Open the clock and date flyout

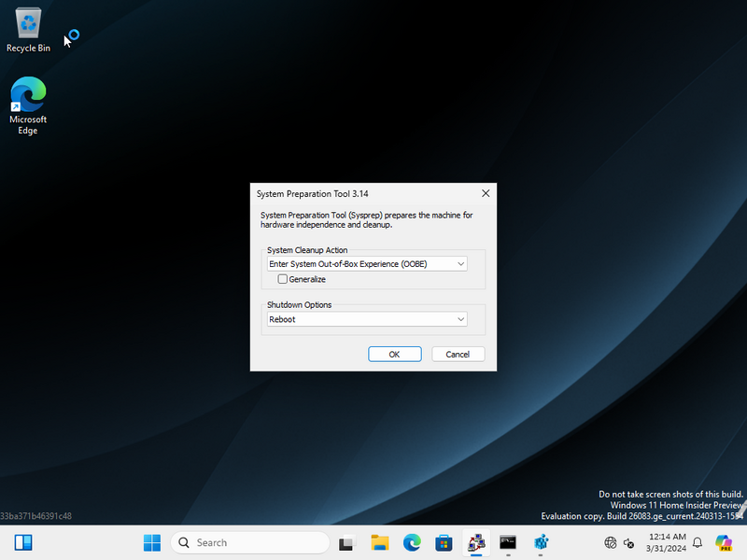tap(667, 542)
